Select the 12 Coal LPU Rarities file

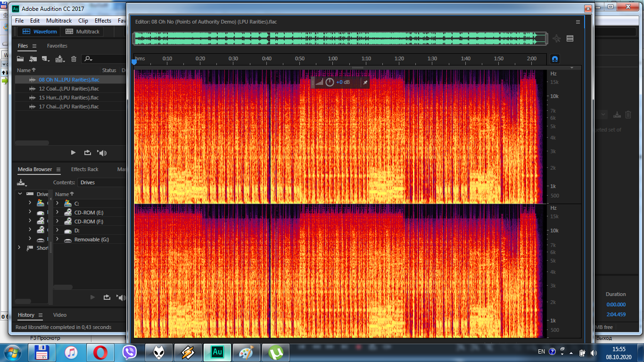(x=68, y=89)
